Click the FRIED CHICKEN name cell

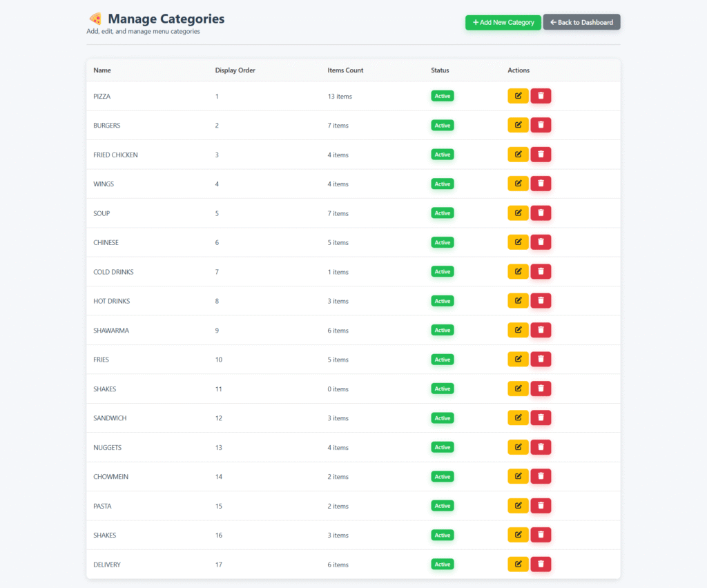click(115, 155)
